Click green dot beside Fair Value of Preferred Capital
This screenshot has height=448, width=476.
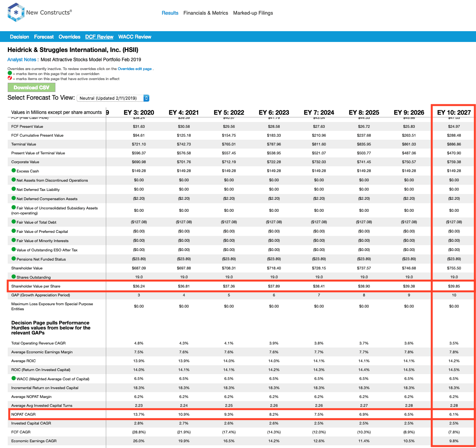pyautogui.click(x=13, y=231)
